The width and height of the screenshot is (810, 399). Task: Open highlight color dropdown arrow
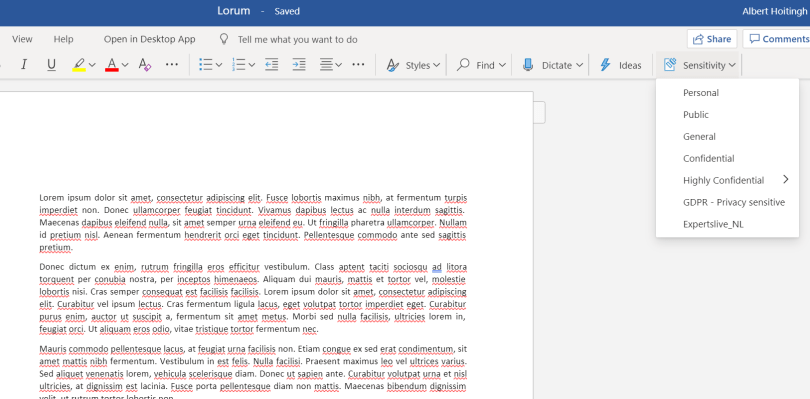(x=92, y=65)
